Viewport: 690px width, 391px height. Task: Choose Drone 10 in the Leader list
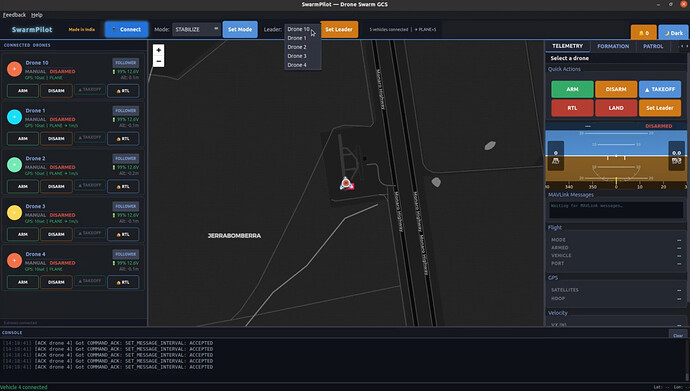pyautogui.click(x=302, y=29)
